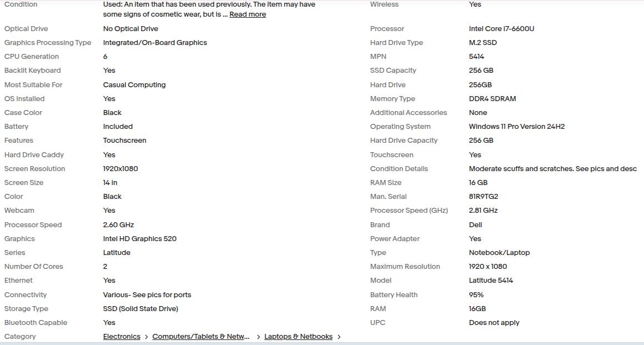Select the 'Connectivity' label
Viewport: 644px width, 345px height.
[26, 295]
